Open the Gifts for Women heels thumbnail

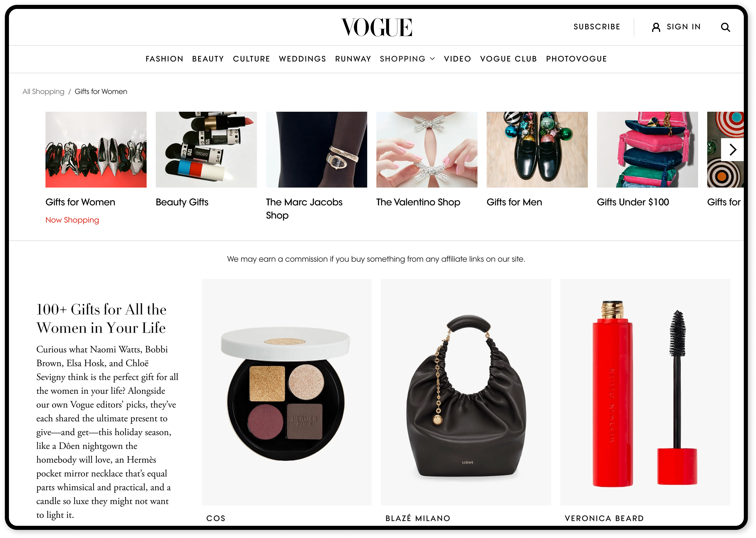[x=96, y=150]
